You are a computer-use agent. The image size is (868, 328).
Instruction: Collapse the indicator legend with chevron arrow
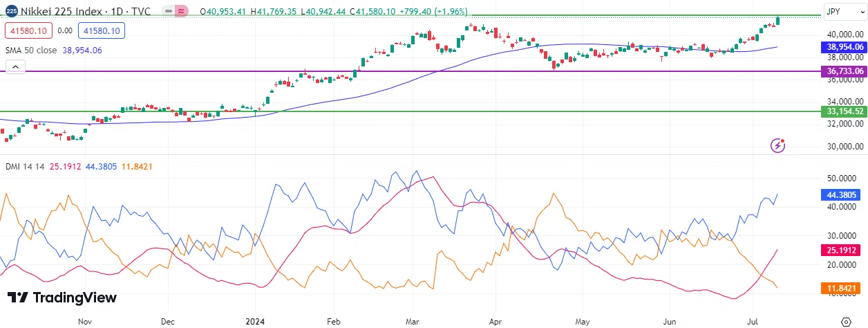(15, 67)
